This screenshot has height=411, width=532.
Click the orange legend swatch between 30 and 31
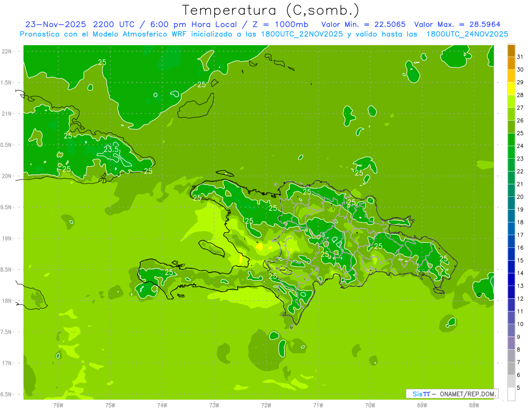tap(511, 63)
